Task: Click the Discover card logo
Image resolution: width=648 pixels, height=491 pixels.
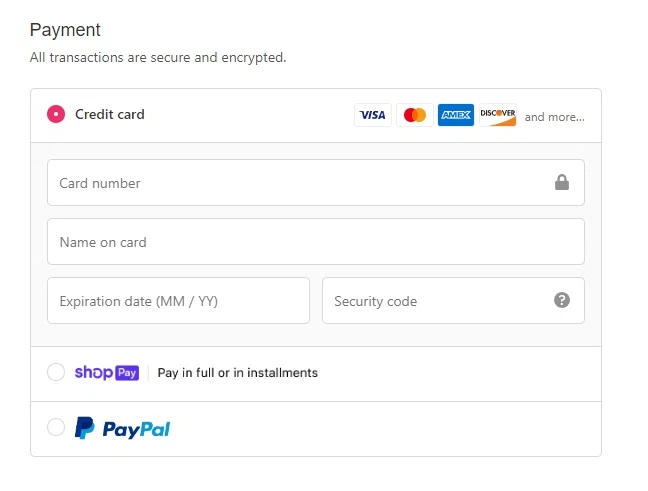Action: coord(497,116)
